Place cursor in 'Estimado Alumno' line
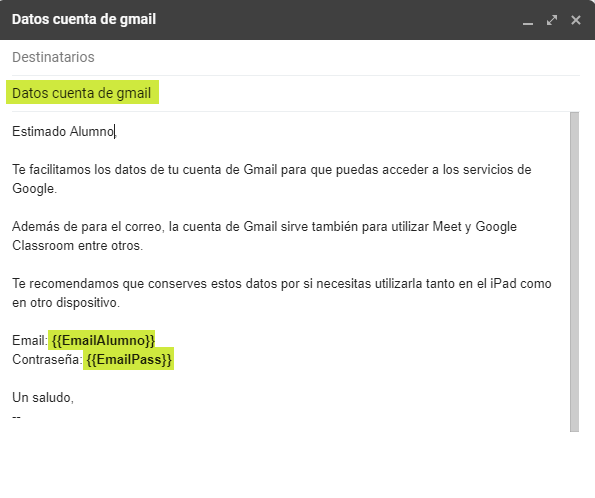 coord(65,132)
